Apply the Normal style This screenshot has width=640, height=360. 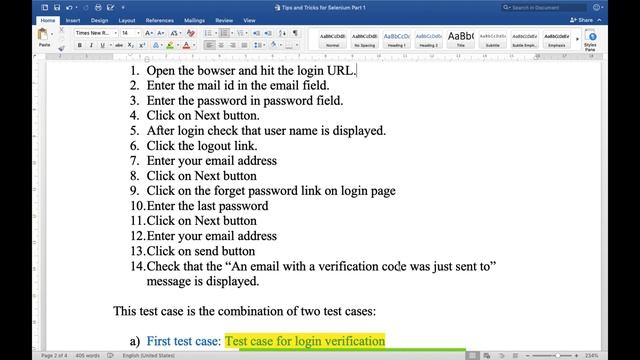(332, 40)
